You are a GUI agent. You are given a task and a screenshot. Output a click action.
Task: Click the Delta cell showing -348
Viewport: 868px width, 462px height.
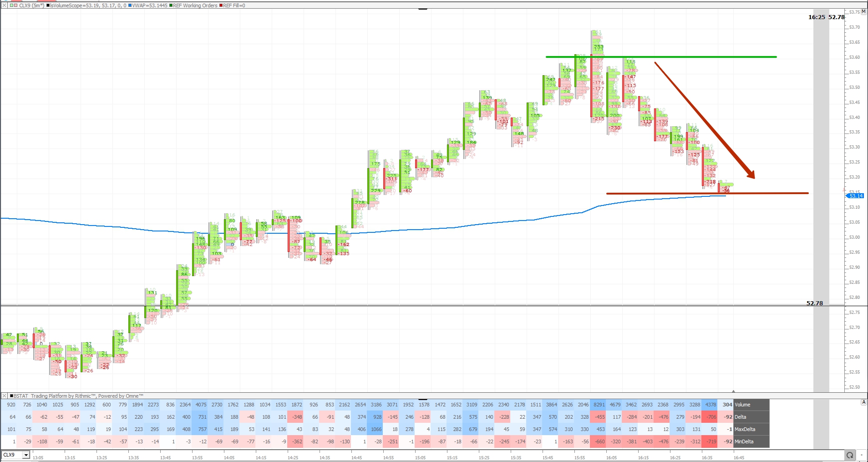pyautogui.click(x=295, y=417)
